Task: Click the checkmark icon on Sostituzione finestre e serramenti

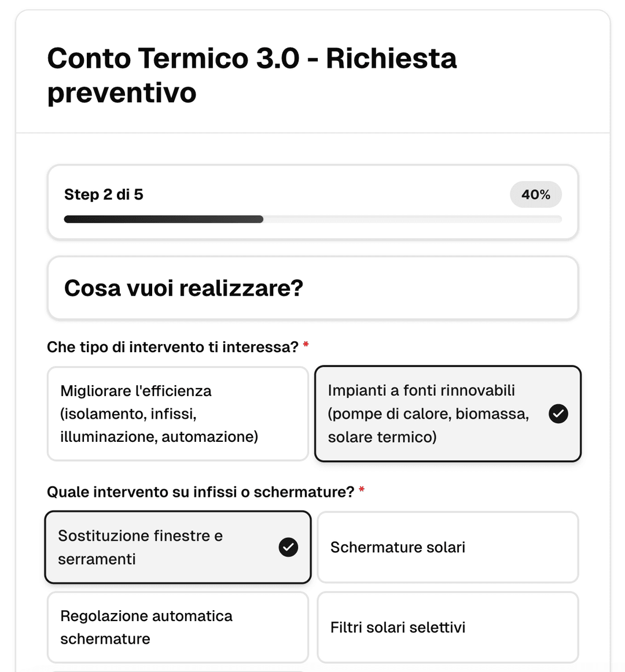Action: (288, 547)
